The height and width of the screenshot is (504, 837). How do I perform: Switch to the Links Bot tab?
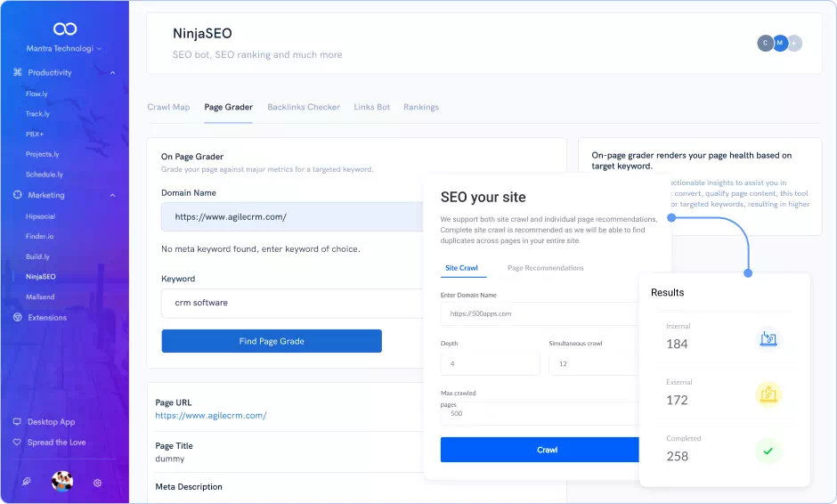pyautogui.click(x=372, y=107)
